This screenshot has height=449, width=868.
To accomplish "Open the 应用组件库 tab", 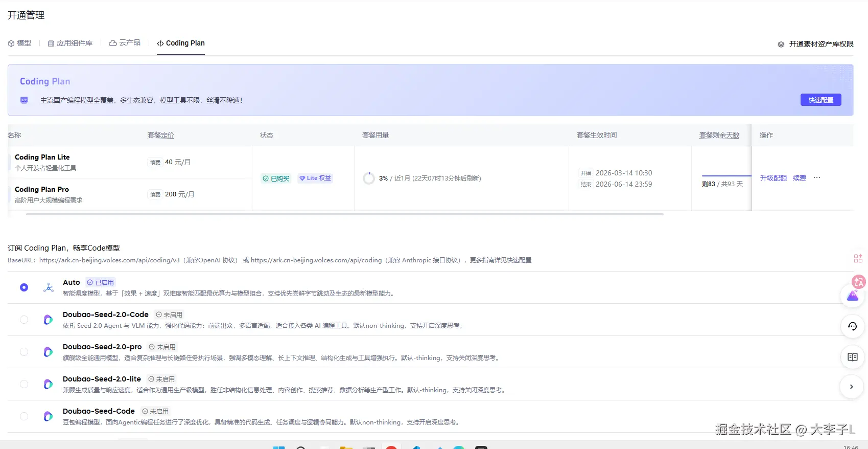I will coord(70,43).
